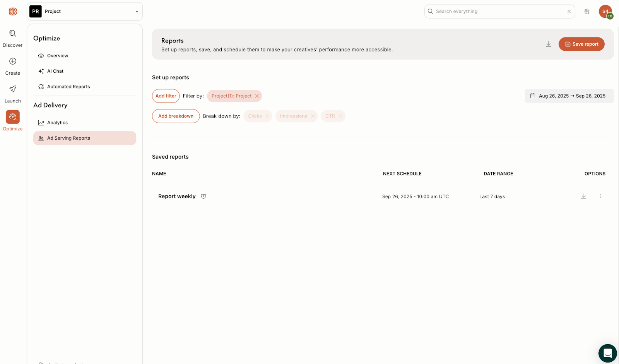Remove the CTR breakdown chip

coord(340,116)
